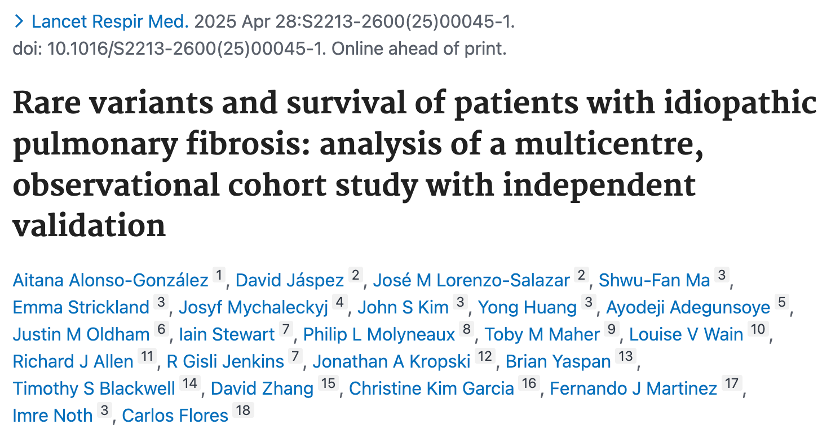Image resolution: width=832 pixels, height=442 pixels.
Task: Open Toby M Maher author link
Action: point(542,334)
